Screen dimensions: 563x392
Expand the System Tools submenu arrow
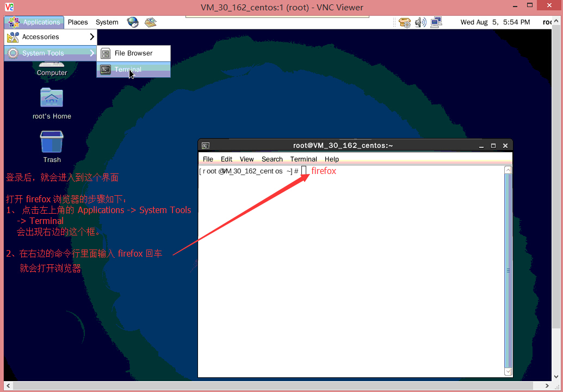tap(92, 53)
